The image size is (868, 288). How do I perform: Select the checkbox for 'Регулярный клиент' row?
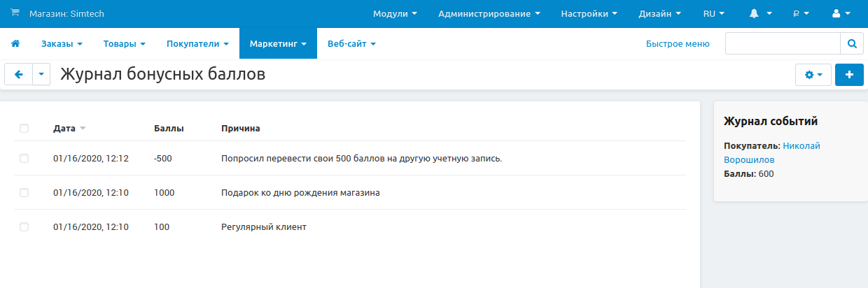coord(24,227)
